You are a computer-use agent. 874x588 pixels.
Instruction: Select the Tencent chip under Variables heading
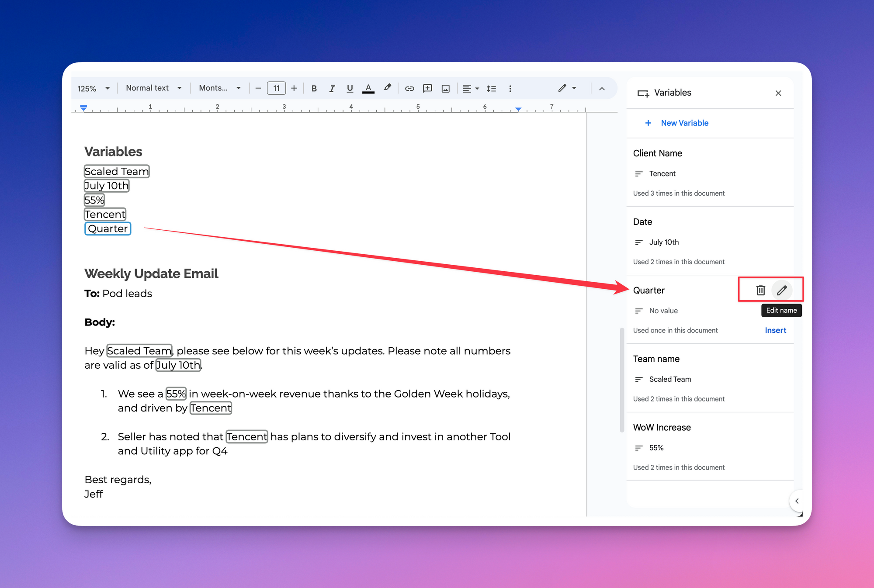click(105, 214)
